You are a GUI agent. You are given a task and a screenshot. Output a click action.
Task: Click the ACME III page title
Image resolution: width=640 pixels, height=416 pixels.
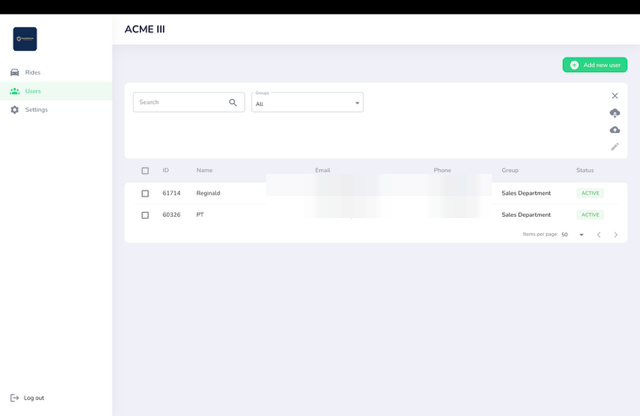tap(145, 29)
